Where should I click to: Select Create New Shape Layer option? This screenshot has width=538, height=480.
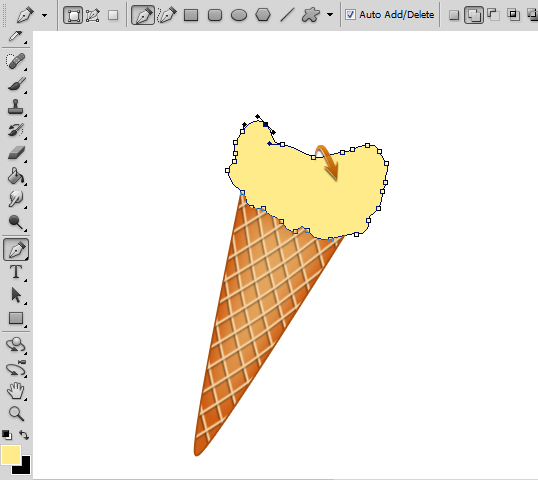tap(454, 15)
